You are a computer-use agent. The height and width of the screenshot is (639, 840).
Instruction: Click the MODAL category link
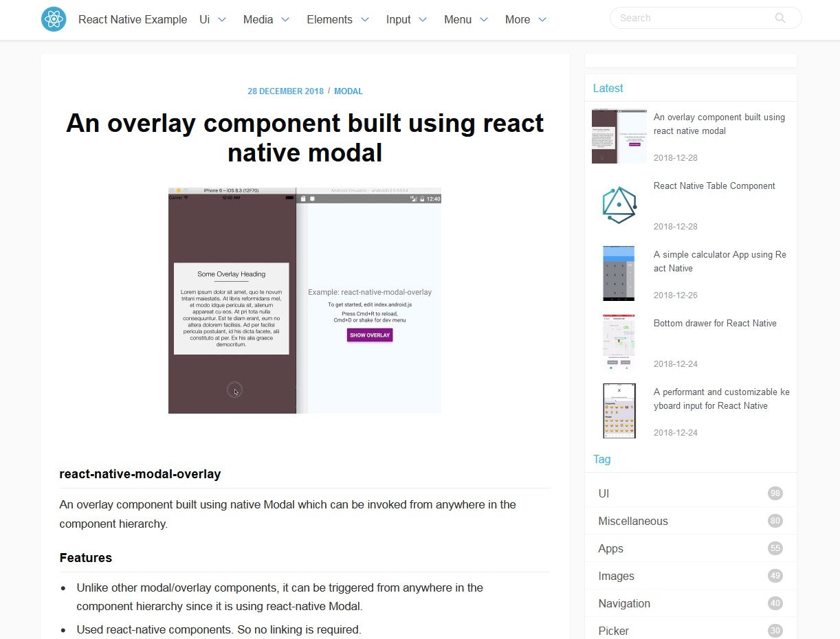tap(349, 91)
